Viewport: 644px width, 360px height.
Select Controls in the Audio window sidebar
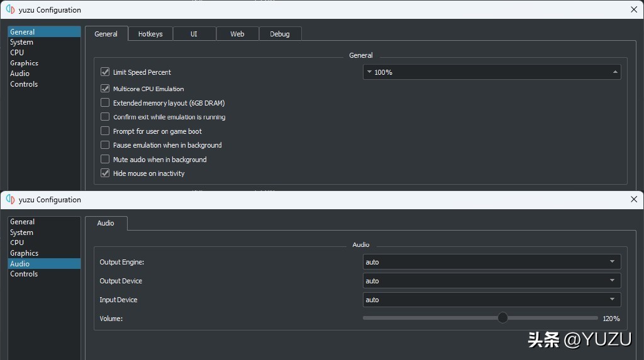[24, 274]
